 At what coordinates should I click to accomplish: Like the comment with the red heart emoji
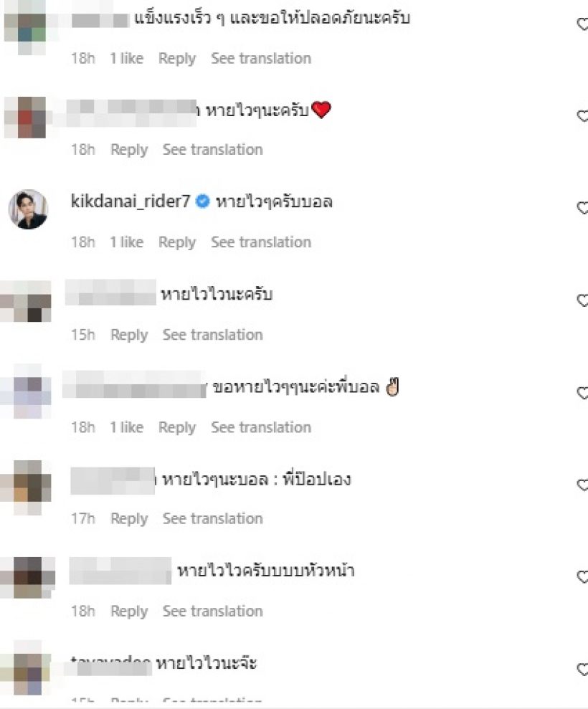(583, 115)
